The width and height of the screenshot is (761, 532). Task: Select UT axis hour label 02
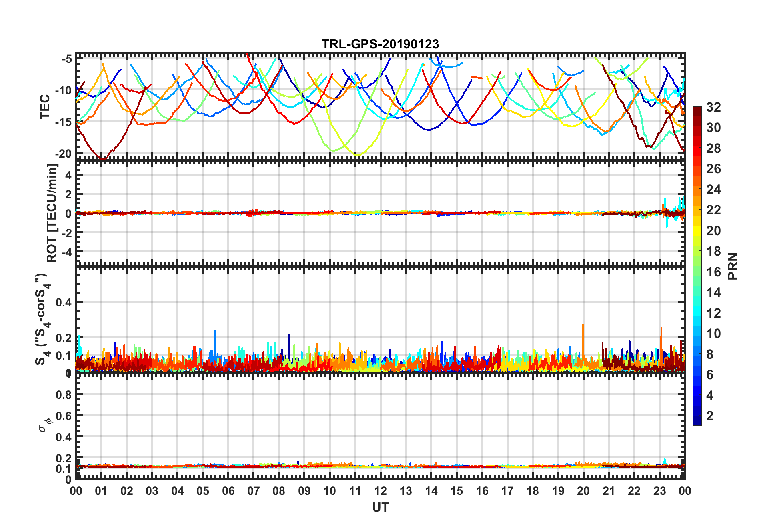(x=127, y=491)
